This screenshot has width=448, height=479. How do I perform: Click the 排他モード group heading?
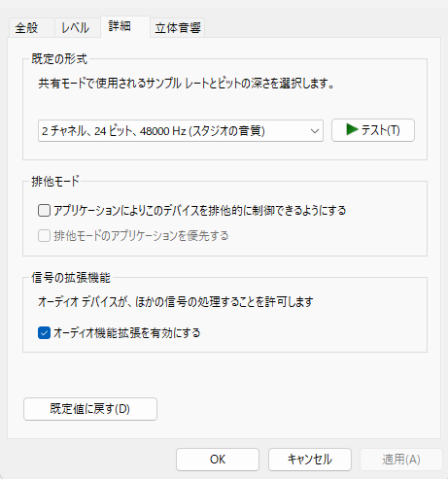(55, 182)
